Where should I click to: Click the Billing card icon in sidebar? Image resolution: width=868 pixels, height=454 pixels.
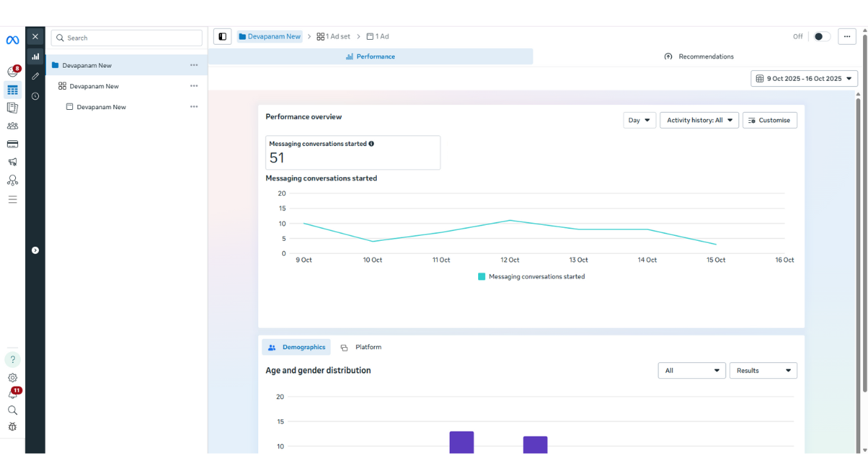[x=12, y=144]
